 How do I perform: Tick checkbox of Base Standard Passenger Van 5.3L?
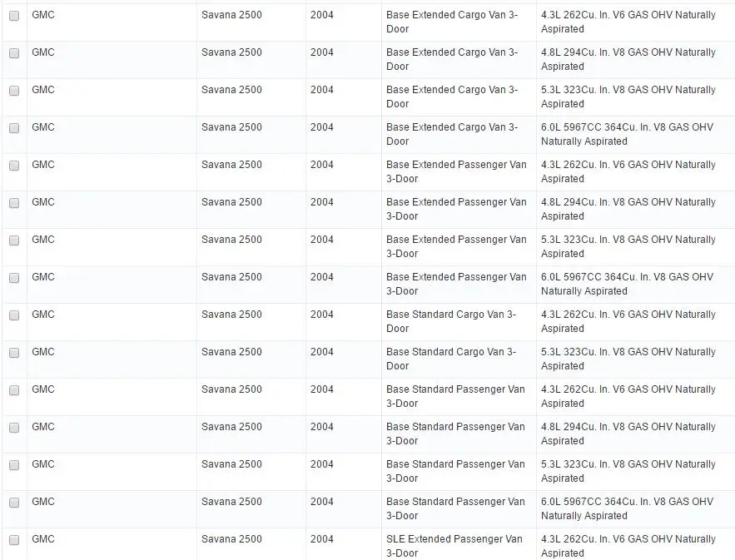14,465
